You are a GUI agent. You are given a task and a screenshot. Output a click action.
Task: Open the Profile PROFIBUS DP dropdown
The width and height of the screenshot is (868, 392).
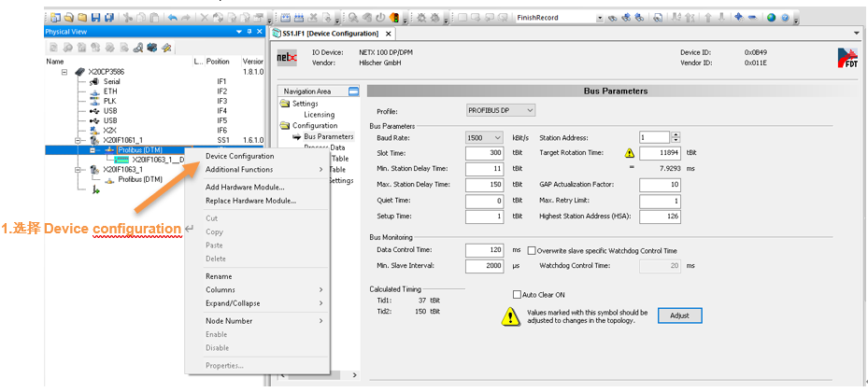click(530, 110)
